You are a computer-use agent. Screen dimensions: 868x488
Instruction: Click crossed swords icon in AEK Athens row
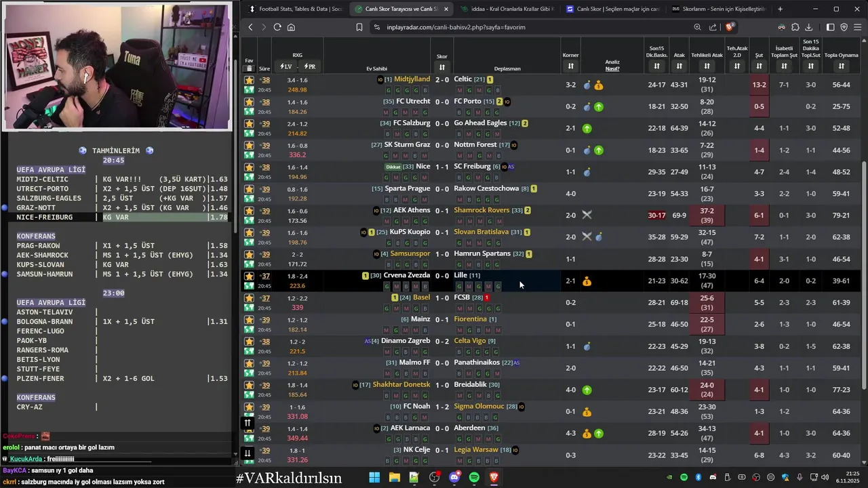click(587, 215)
